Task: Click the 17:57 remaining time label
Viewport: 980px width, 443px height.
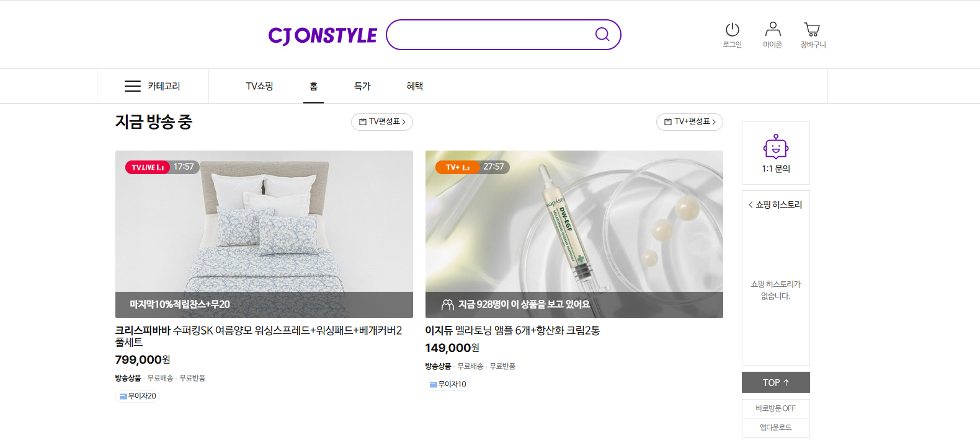Action: 184,167
